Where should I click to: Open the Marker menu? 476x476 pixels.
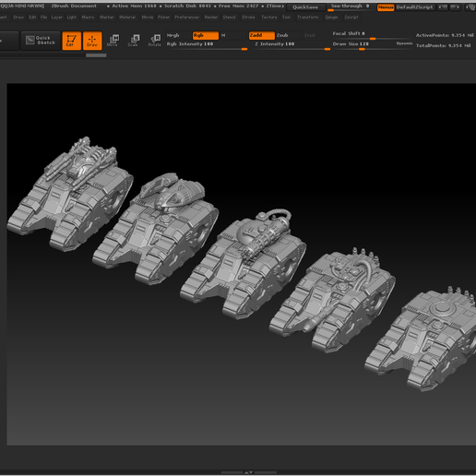[107, 18]
